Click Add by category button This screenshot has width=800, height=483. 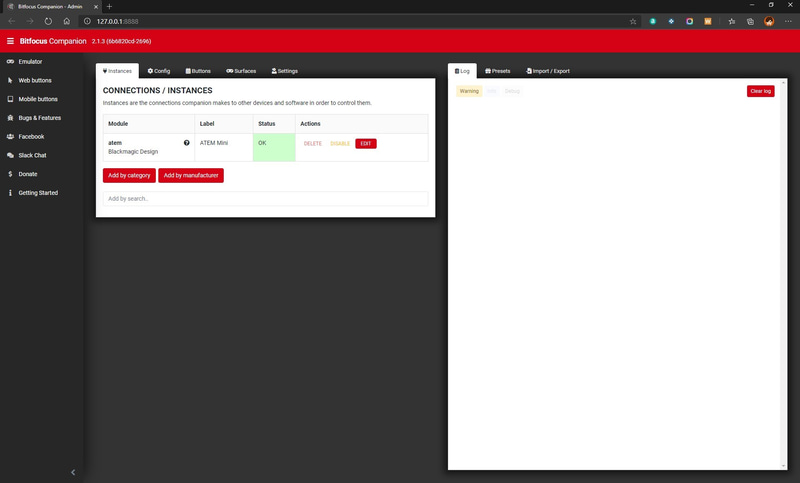pos(129,175)
